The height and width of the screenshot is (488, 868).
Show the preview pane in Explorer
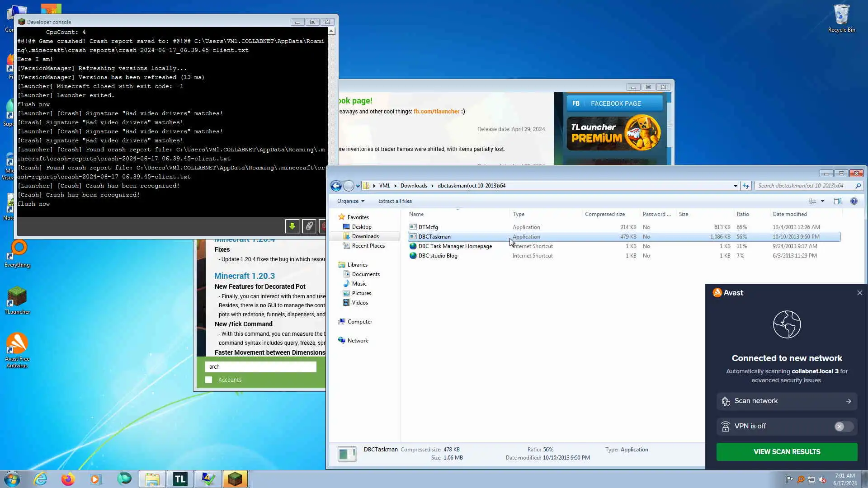pyautogui.click(x=837, y=201)
